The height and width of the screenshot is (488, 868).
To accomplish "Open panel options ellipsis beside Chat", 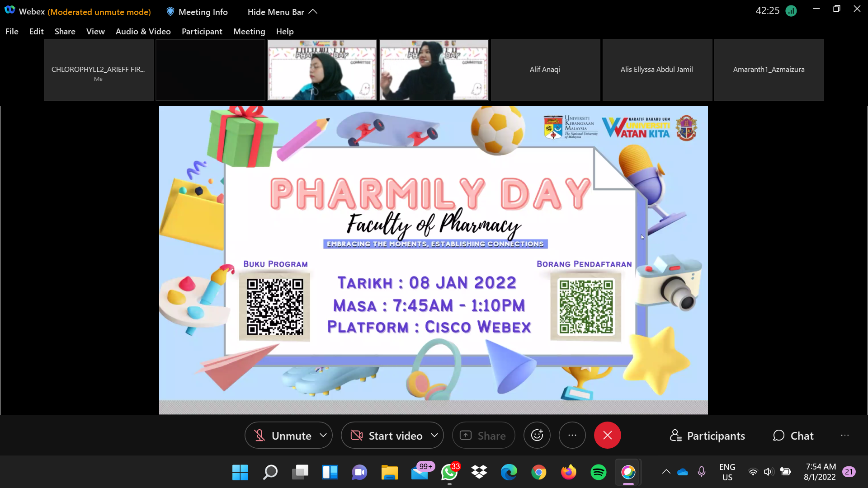I will pyautogui.click(x=844, y=435).
